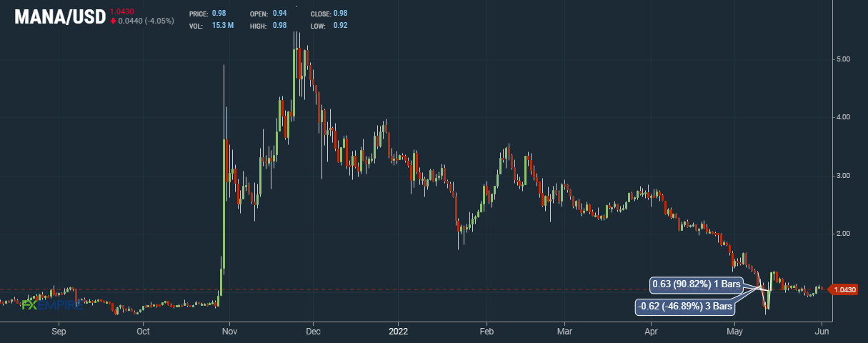Click the Apr label on the time axis
This screenshot has width=868, height=343.
(x=651, y=332)
